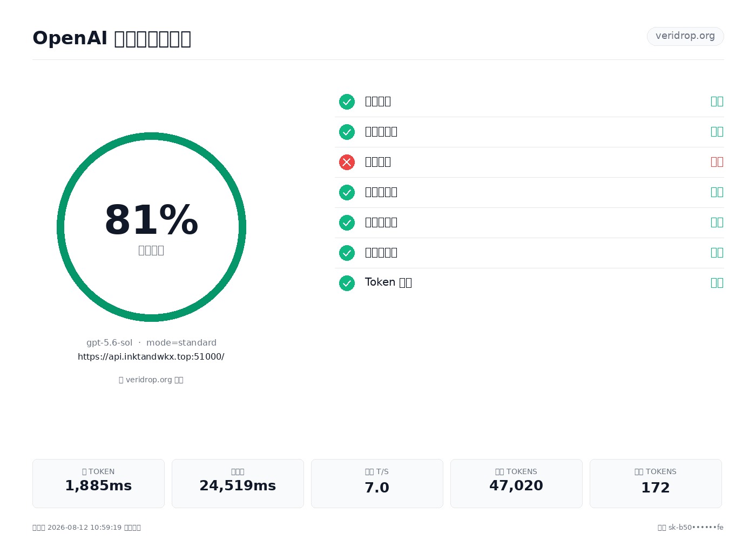Select the 7.0 T/S stat card
This screenshot has height=540, width=756.
click(377, 483)
